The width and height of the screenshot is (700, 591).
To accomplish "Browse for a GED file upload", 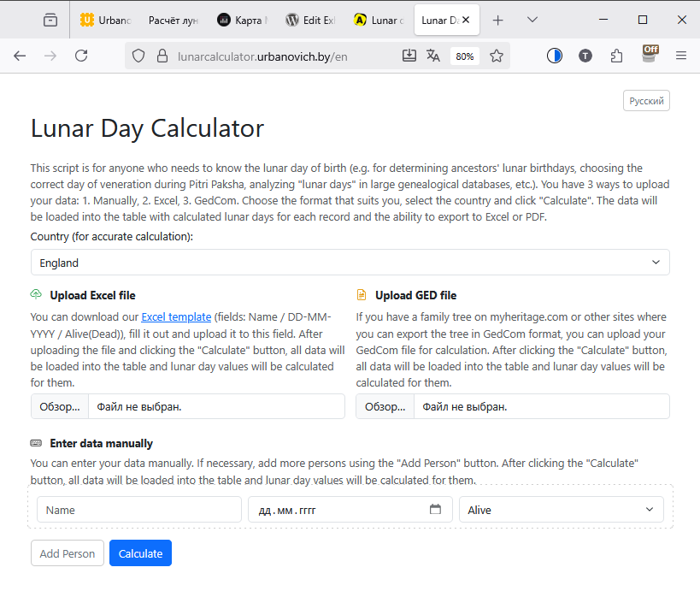I will click(385, 406).
